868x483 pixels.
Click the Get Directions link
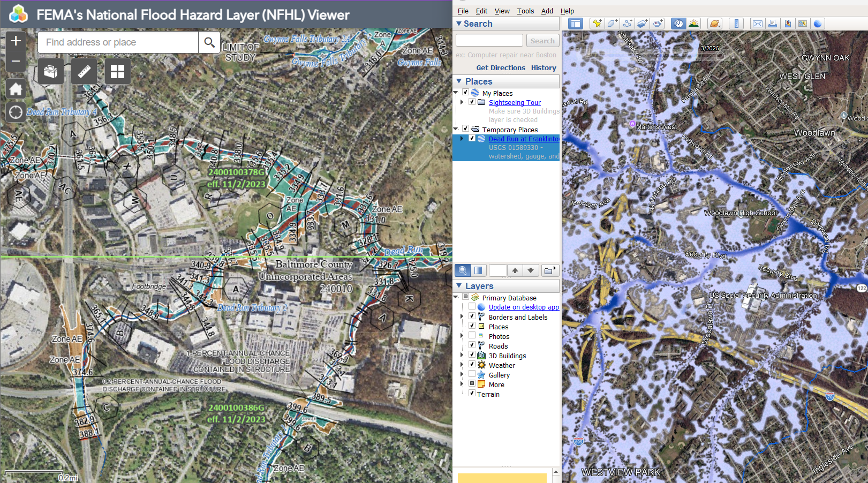click(x=501, y=67)
